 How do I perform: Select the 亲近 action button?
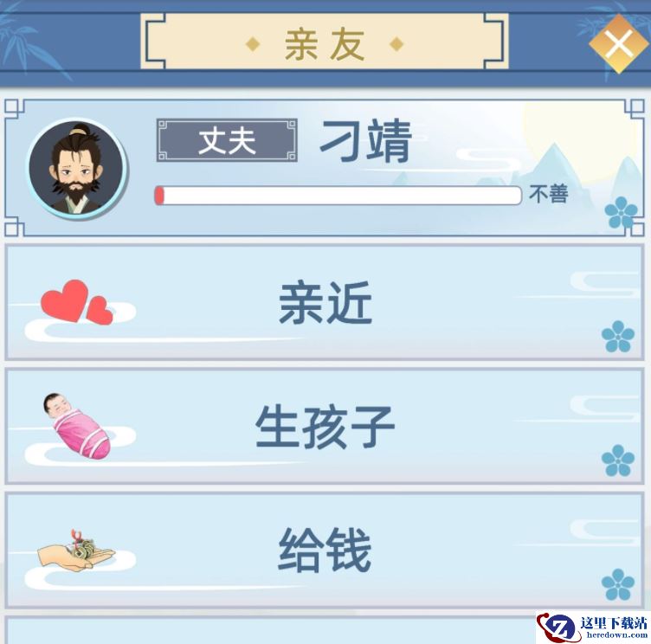pos(325,302)
